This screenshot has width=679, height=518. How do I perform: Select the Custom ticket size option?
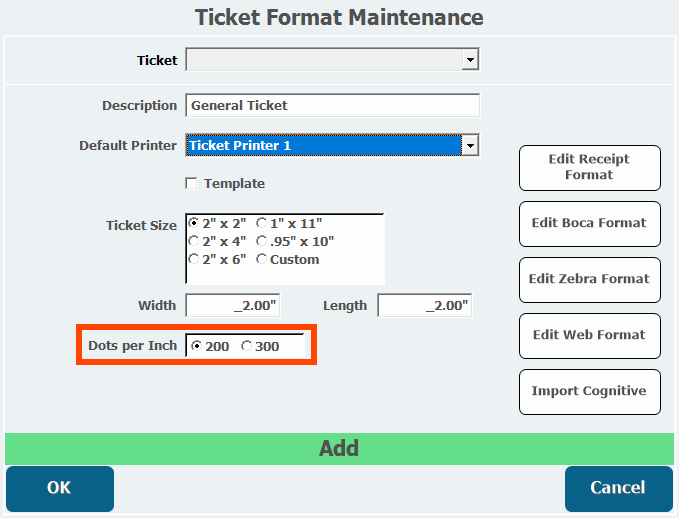(262, 259)
